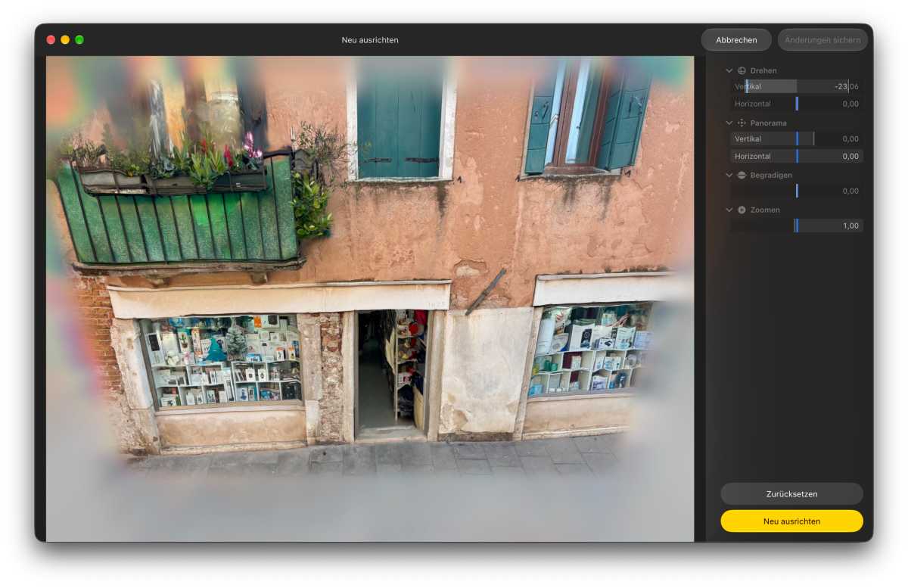Screen dimensions: 908x588
Task: Click the Drehen Vertikal slider
Action: click(x=797, y=86)
